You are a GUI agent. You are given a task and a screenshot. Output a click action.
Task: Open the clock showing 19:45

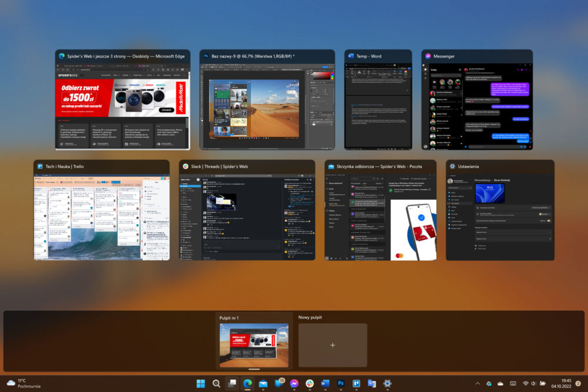pyautogui.click(x=561, y=383)
